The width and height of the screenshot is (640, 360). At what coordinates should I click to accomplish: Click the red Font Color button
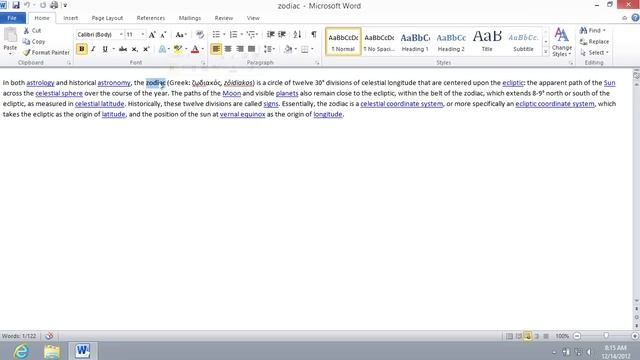[x=195, y=49]
